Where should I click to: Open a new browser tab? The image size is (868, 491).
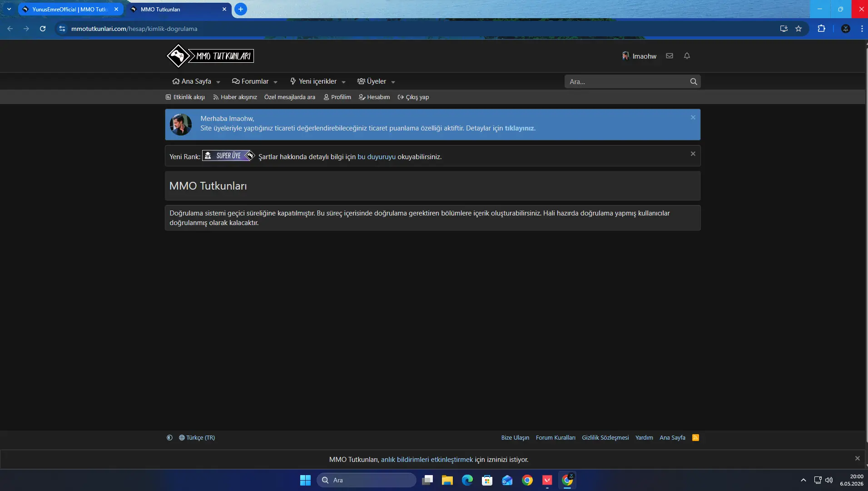241,9
